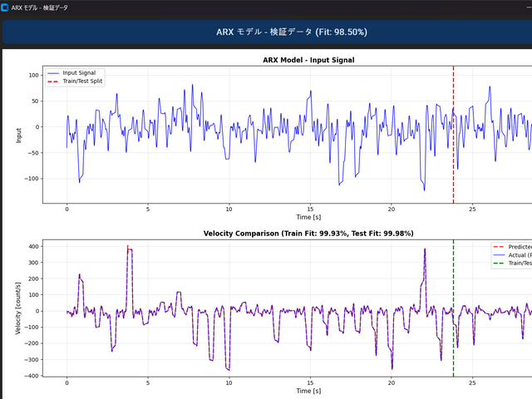Click Train/Test Split legend entry in input plot
This screenshot has height=399, width=532.
pyautogui.click(x=83, y=81)
